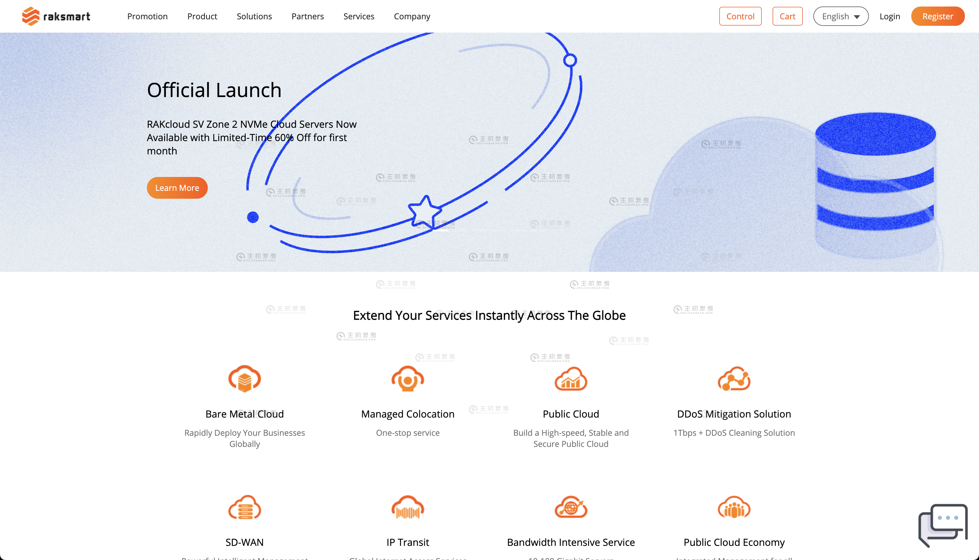
Task: Click the Managed Colocation cloud icon
Action: coord(408,379)
